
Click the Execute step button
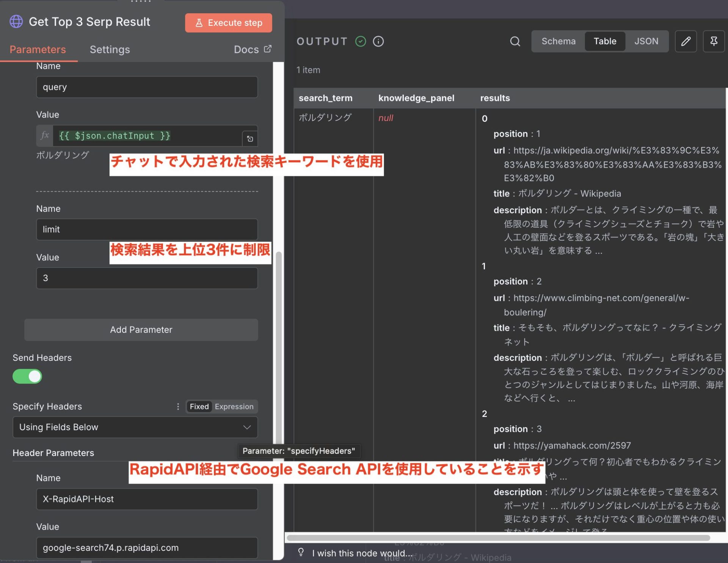tap(228, 23)
